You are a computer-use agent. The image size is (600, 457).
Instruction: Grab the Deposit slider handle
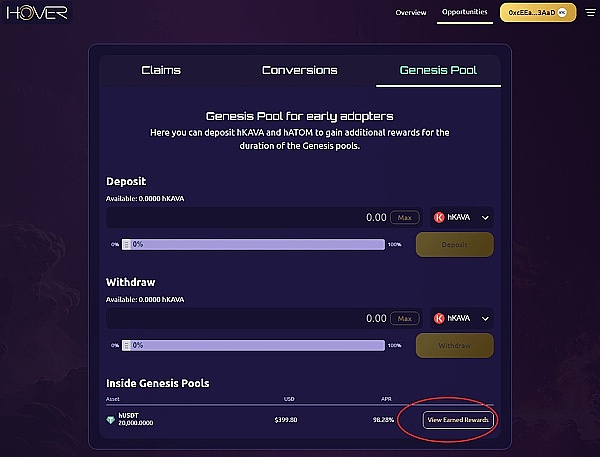(x=126, y=244)
